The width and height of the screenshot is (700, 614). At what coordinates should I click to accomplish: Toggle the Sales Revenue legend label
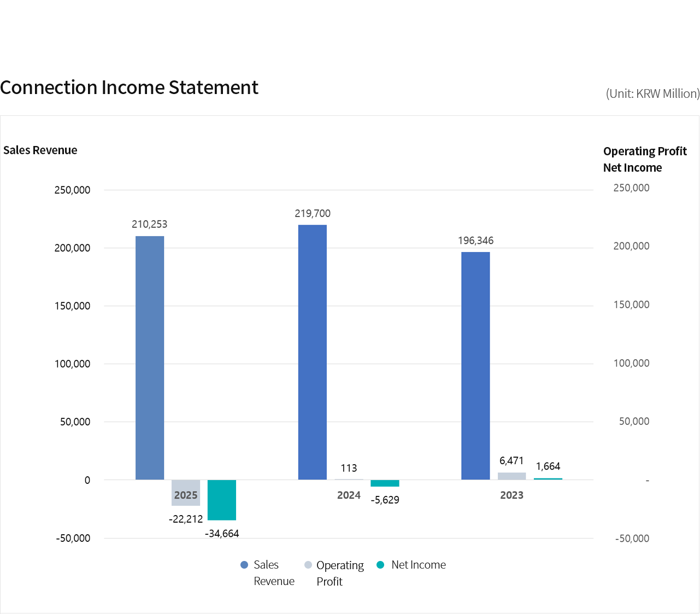tap(274, 572)
